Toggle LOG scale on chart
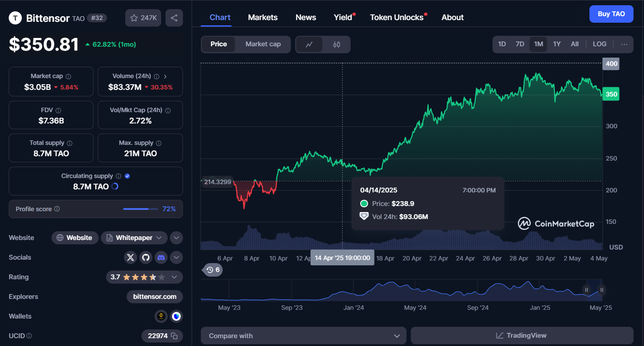The image size is (644, 346). click(x=599, y=44)
